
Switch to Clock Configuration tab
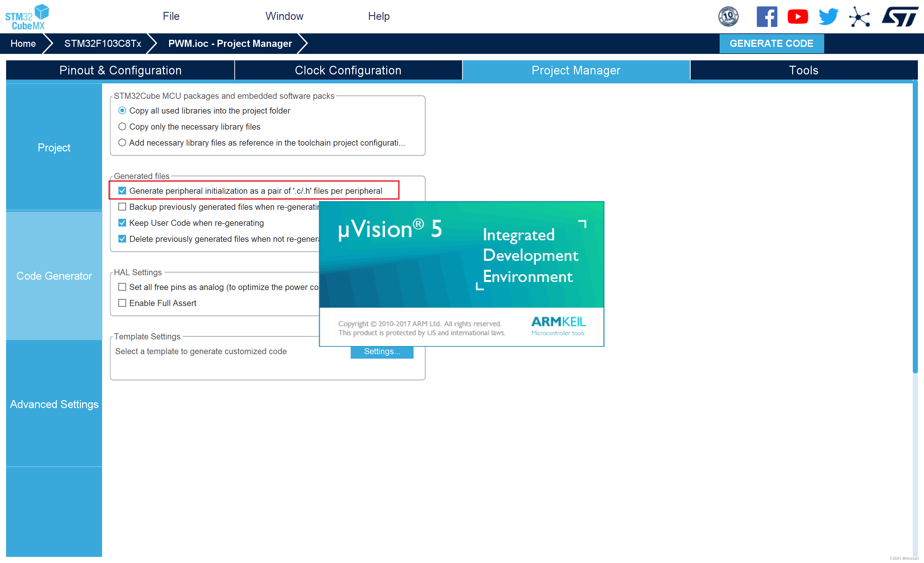tap(348, 70)
